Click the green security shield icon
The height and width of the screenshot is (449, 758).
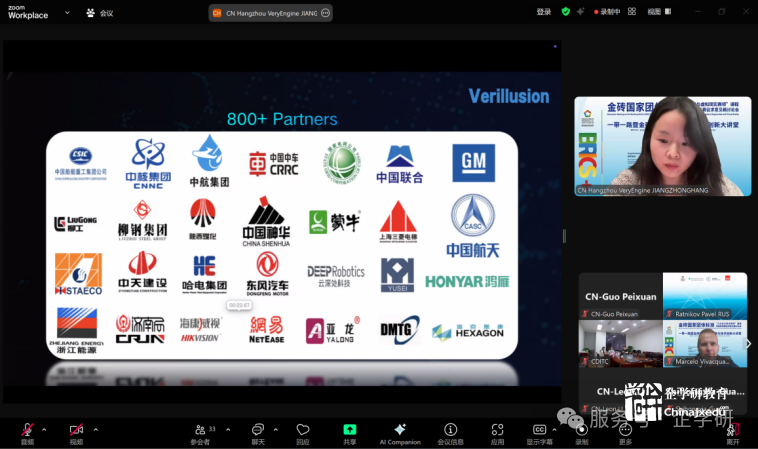566,12
